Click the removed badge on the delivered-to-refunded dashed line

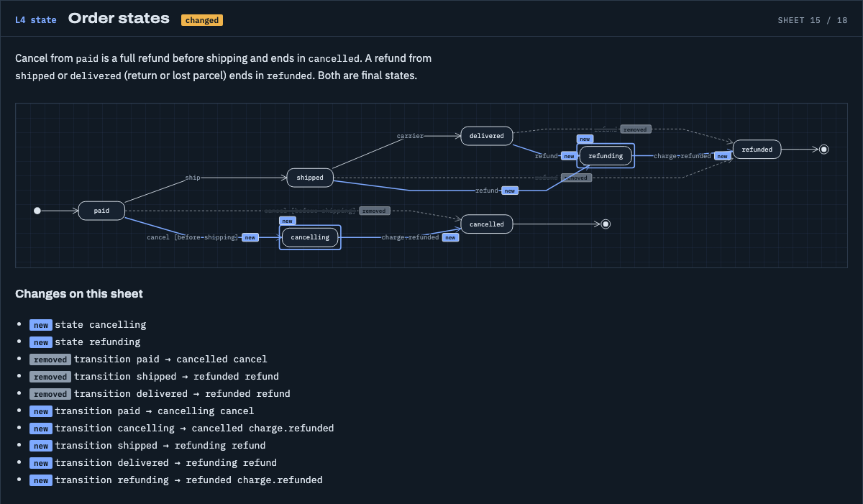pos(635,129)
